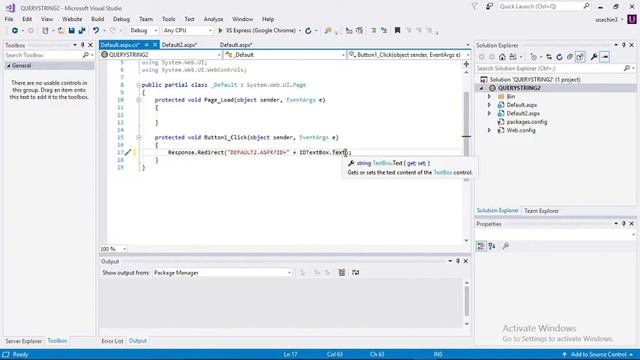Click the Property Pages wrench in Properties panel
This screenshot has width=640, height=360.
506,246
